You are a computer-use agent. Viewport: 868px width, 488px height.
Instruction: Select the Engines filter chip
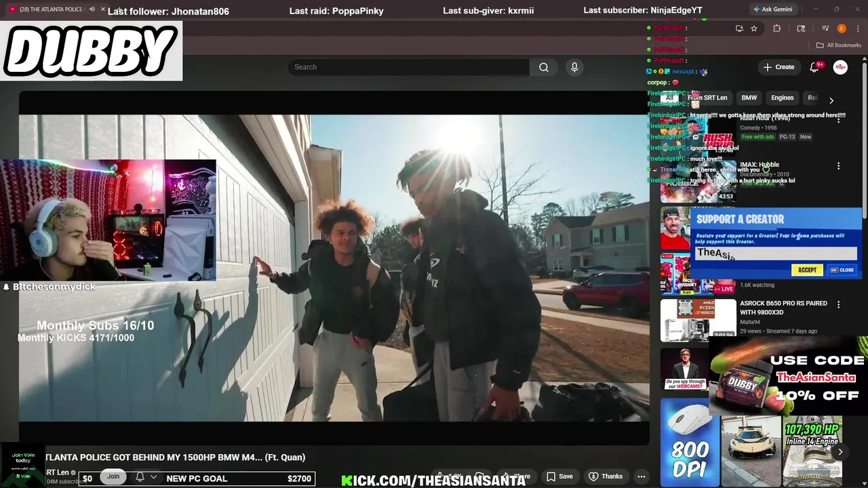pos(782,98)
